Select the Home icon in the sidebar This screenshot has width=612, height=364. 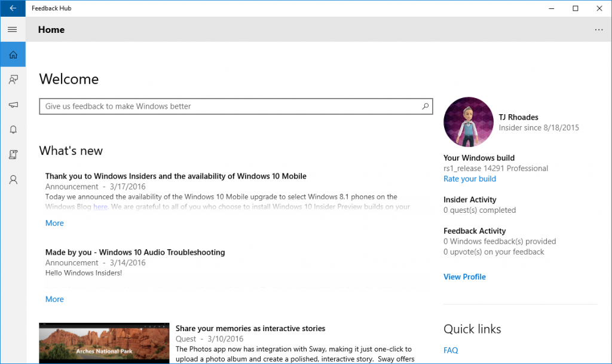(13, 54)
